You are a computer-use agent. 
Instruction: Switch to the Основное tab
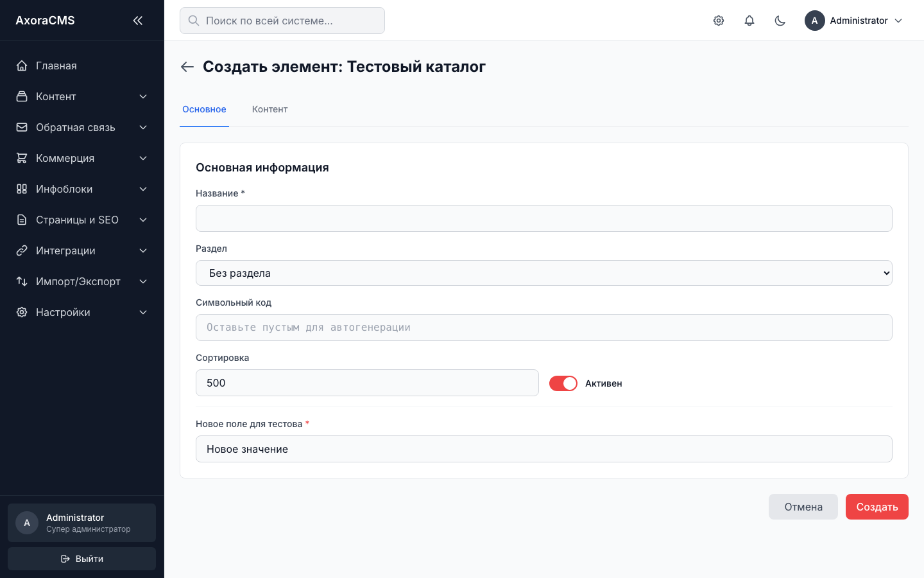coord(204,109)
